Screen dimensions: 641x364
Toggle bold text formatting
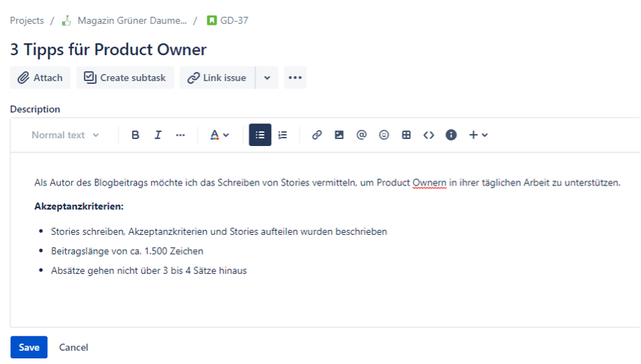pyautogui.click(x=136, y=135)
